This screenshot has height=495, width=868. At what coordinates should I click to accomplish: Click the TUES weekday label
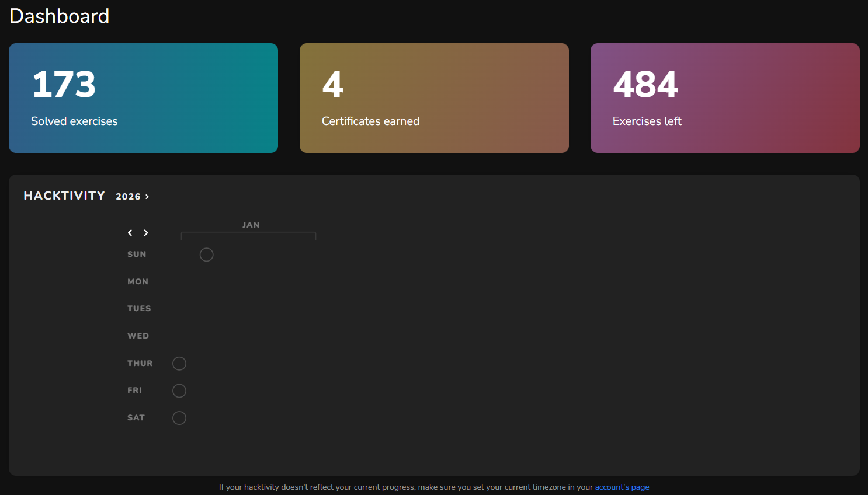click(x=139, y=309)
